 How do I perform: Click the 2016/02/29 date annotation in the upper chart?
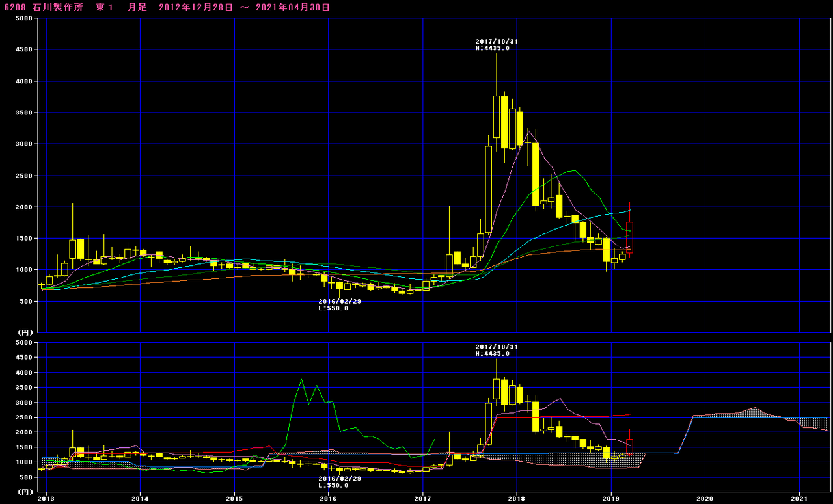click(x=340, y=301)
